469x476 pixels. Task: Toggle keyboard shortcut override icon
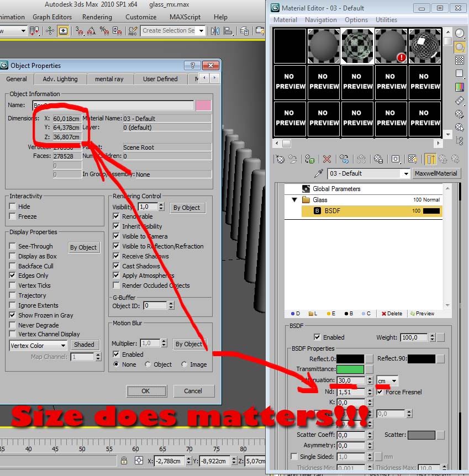(x=63, y=31)
